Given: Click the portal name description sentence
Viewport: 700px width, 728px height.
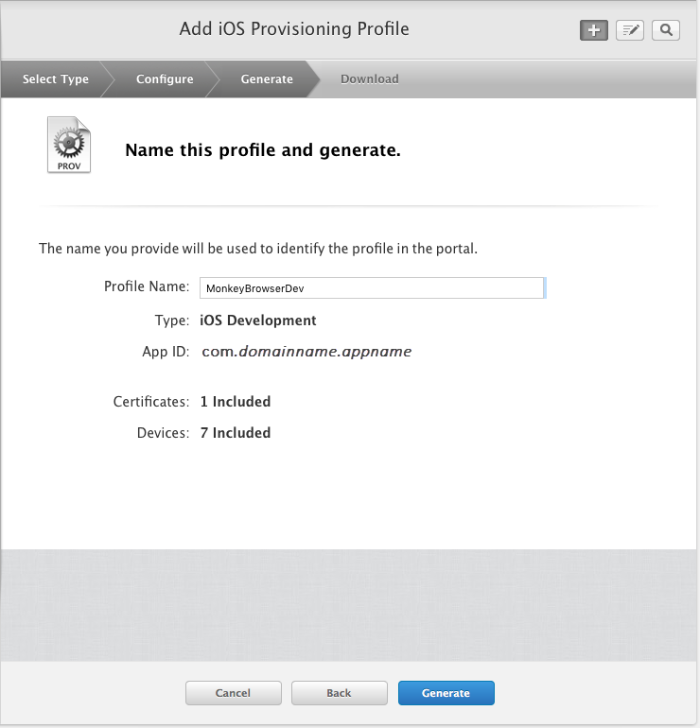Looking at the screenshot, I should pyautogui.click(x=258, y=250).
